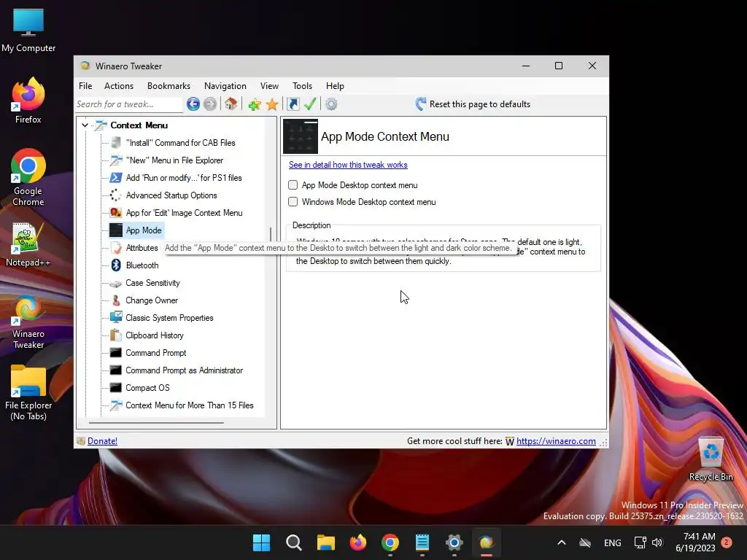747x560 pixels.
Task: Open the Navigation menu
Action: click(225, 86)
